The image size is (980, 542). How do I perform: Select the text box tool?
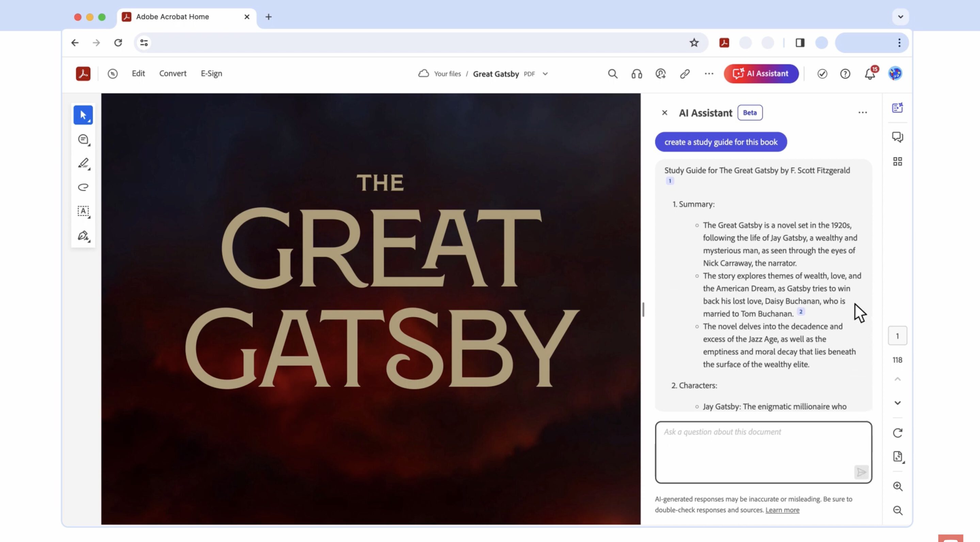83,211
